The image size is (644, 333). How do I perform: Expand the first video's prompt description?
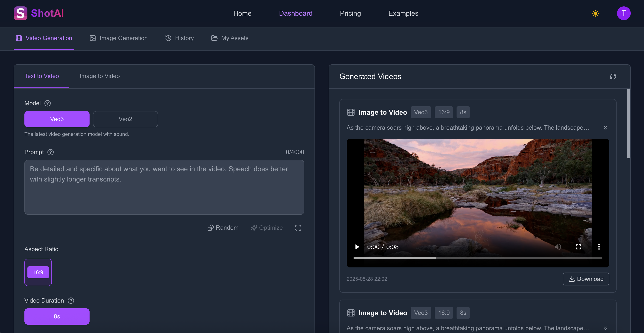(605, 128)
